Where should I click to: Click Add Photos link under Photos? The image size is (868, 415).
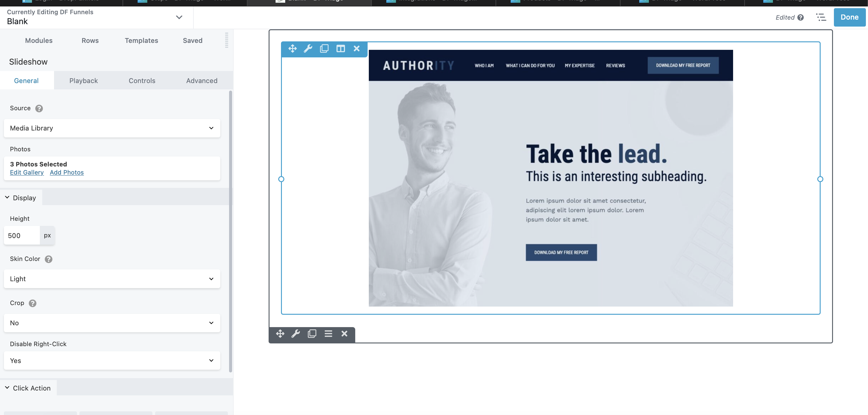(67, 172)
